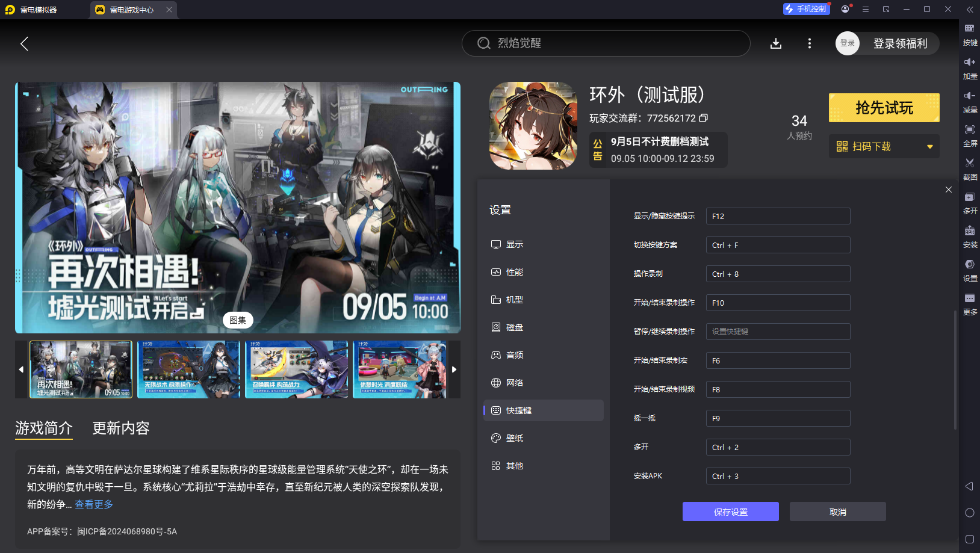This screenshot has width=980, height=553.
Task: Select the 召唤羁绊 third thumbnail
Action: pyautogui.click(x=296, y=369)
